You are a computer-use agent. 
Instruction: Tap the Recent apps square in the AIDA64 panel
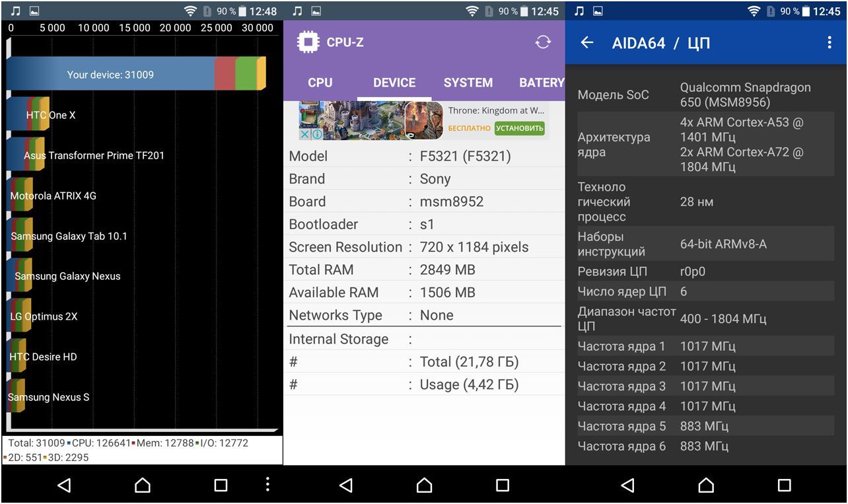pyautogui.click(x=784, y=486)
